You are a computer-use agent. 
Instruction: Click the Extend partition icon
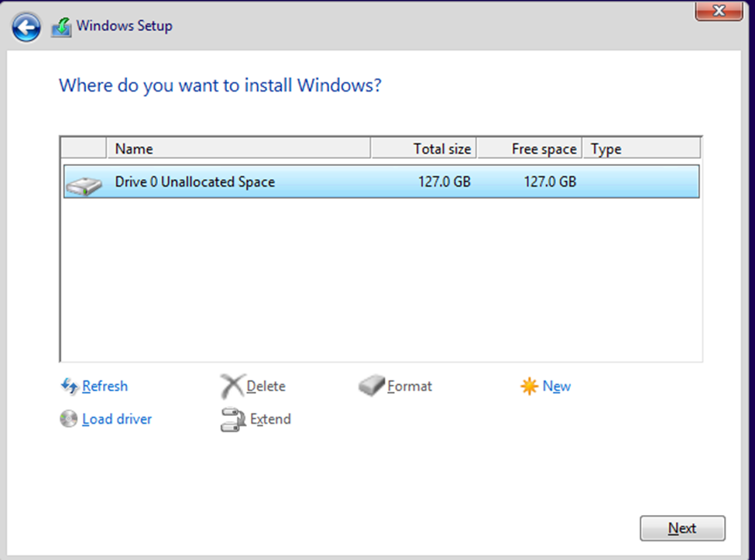232,419
